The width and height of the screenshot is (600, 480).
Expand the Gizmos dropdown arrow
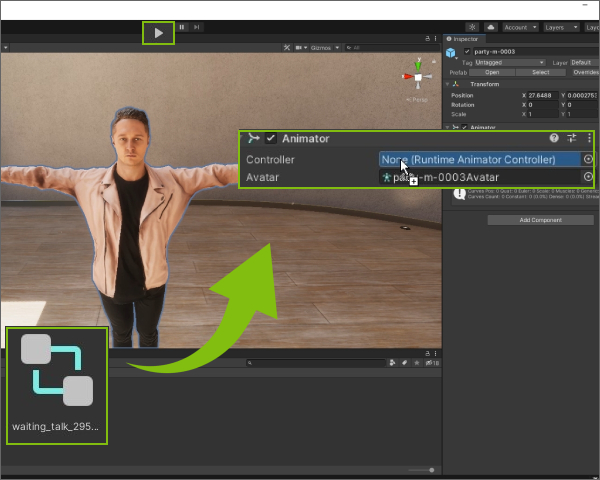[x=337, y=47]
